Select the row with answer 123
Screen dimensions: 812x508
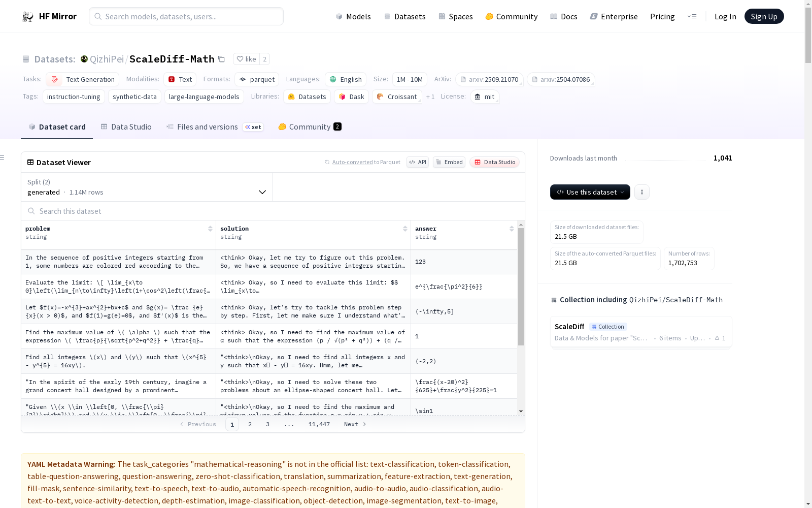[269, 262]
